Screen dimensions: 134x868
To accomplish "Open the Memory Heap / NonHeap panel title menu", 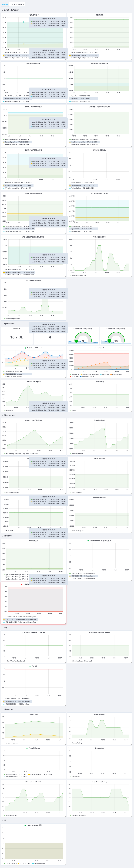I will click(x=33, y=420).
